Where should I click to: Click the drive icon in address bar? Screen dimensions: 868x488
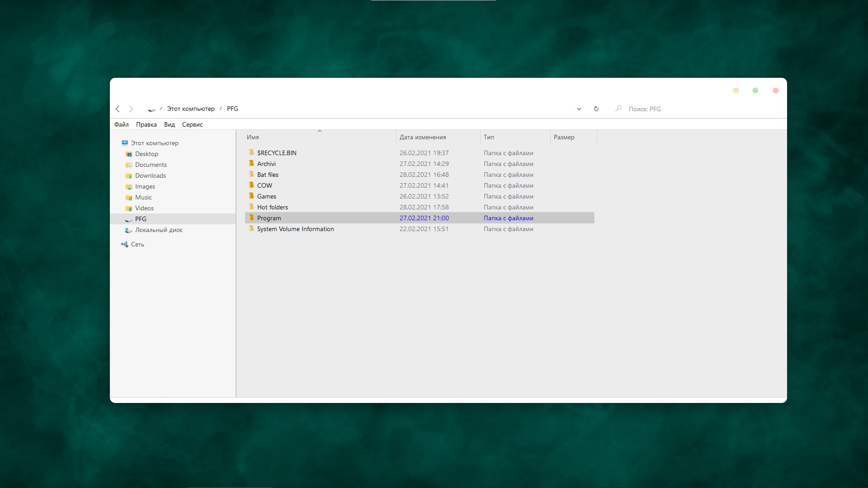pyautogui.click(x=151, y=109)
